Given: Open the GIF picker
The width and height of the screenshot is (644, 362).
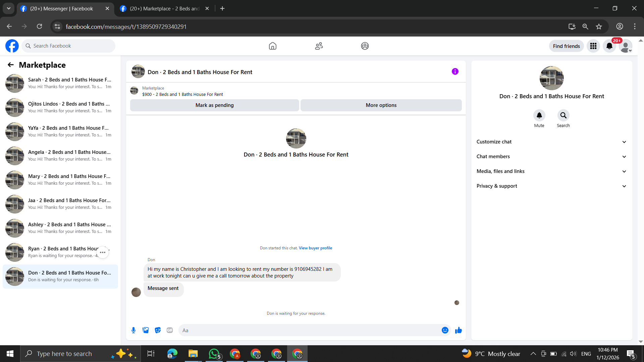Looking at the screenshot, I should (170, 330).
